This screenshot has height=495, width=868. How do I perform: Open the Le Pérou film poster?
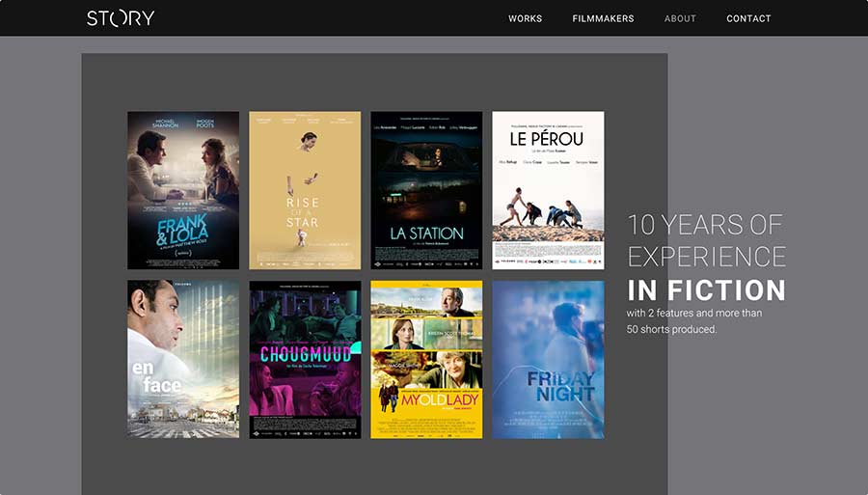(x=548, y=190)
